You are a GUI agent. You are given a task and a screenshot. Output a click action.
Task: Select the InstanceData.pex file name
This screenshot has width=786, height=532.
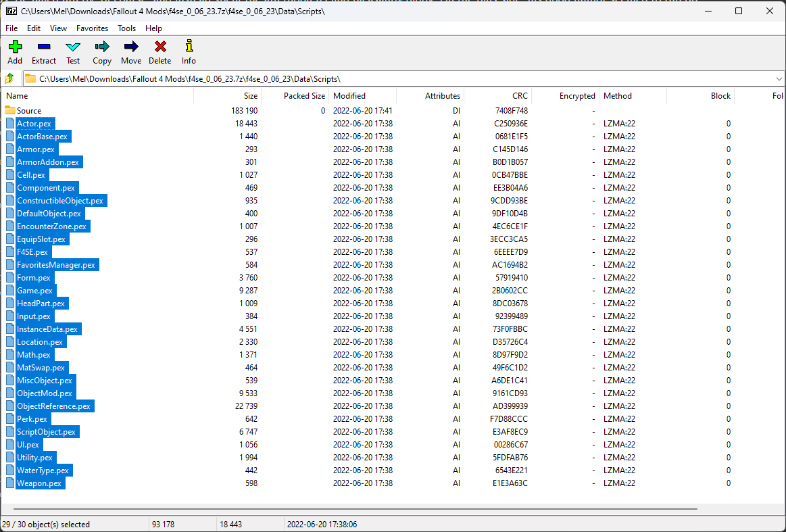pos(47,329)
